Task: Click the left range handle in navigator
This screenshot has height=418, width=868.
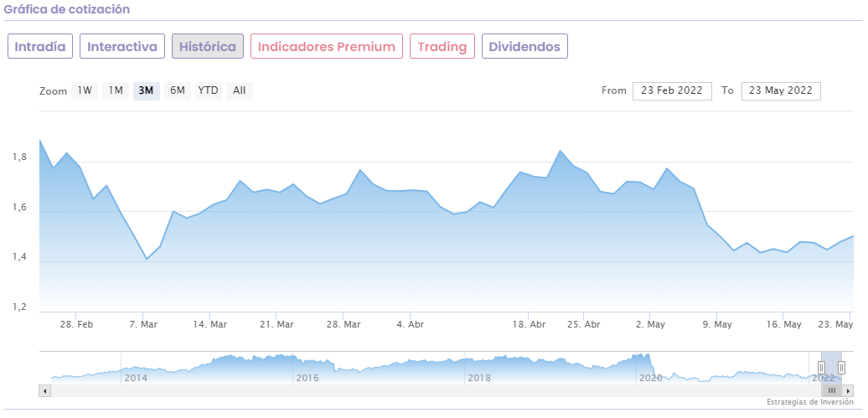Action: click(821, 367)
